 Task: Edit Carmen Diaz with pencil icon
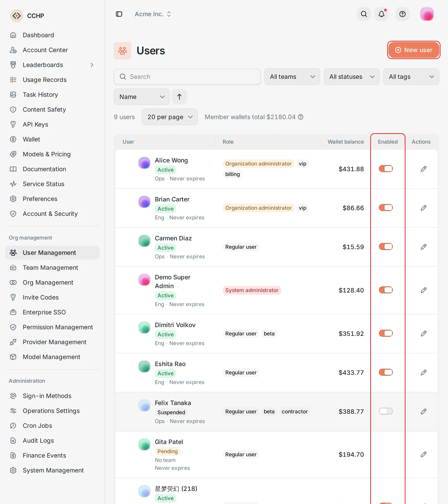coord(423,247)
